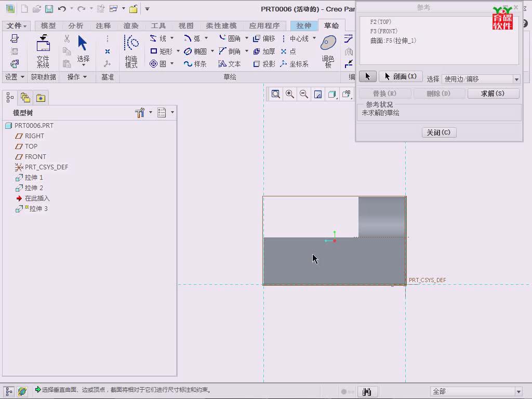Viewport: 532px width, 399px height.
Task: Click the Offset (偏移) tool
Action: (264, 38)
